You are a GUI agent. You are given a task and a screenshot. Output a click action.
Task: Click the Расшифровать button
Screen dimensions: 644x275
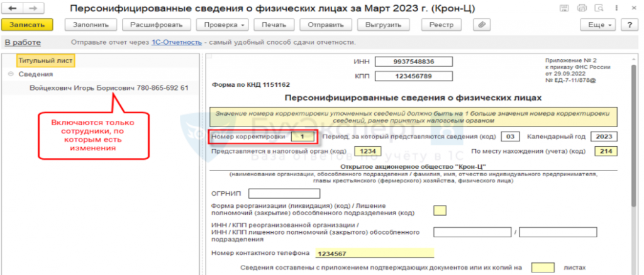pyautogui.click(x=157, y=25)
